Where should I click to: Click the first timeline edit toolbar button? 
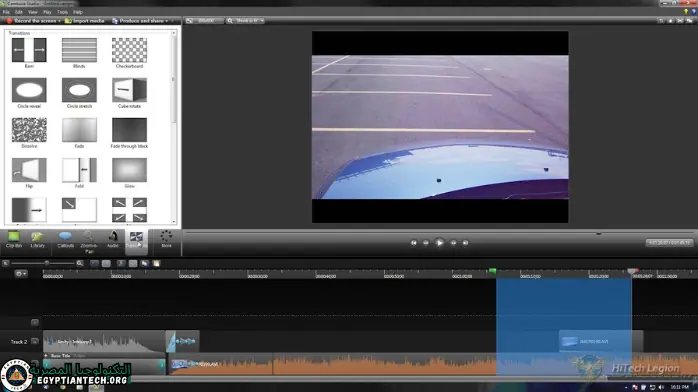coord(94,263)
